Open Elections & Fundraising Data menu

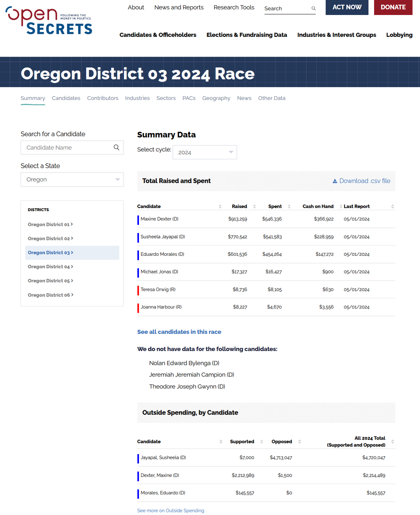(247, 35)
